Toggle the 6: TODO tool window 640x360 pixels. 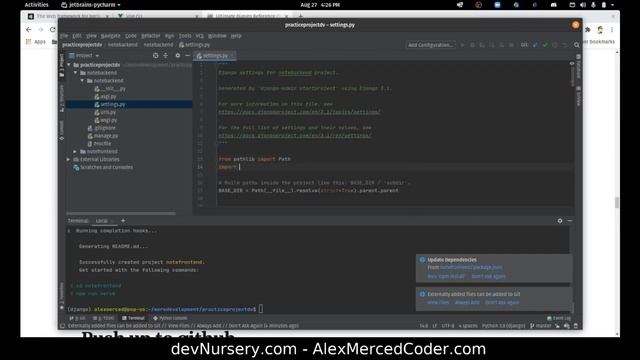pyautogui.click(x=103, y=318)
